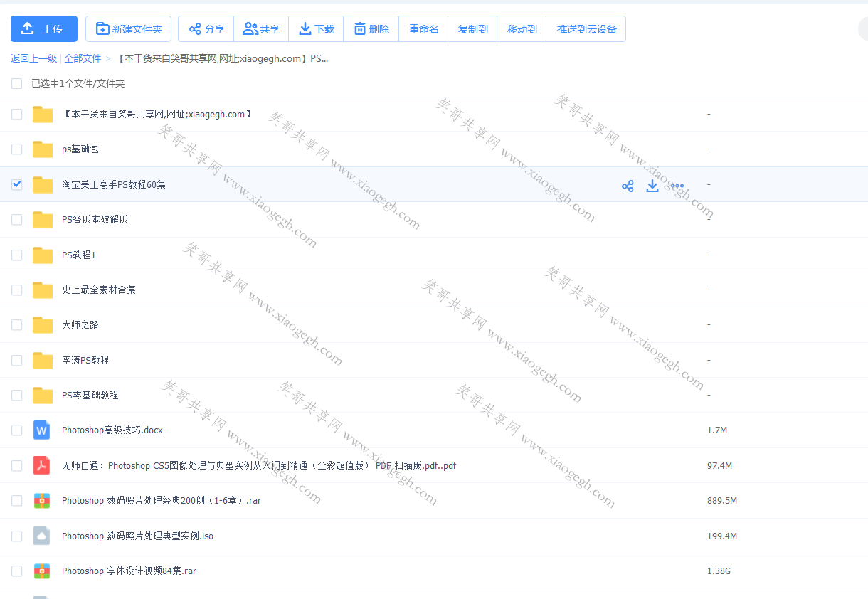Click the 分享 share toolbar button
Image resolution: width=868 pixels, height=599 pixels.
pos(206,29)
